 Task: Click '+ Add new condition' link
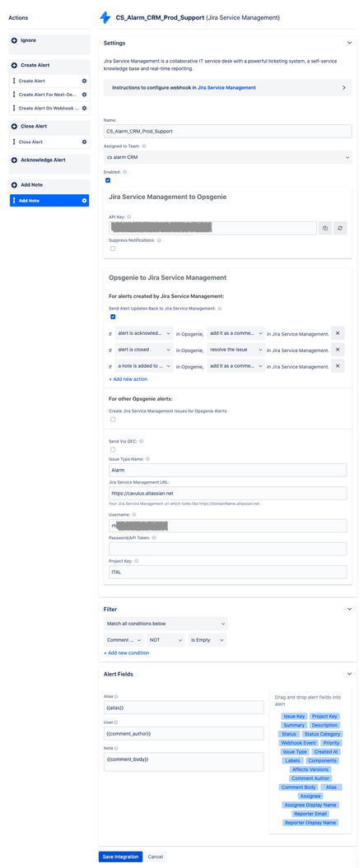click(x=126, y=652)
